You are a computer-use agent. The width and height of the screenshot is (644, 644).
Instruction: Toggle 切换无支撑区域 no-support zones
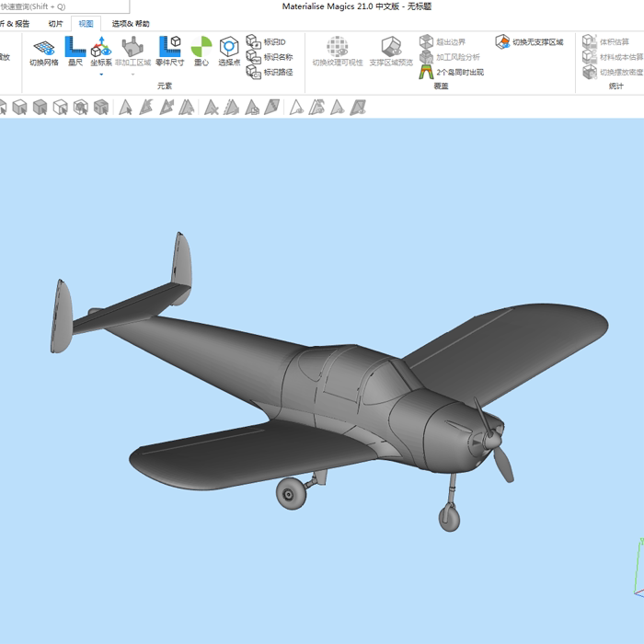(529, 41)
